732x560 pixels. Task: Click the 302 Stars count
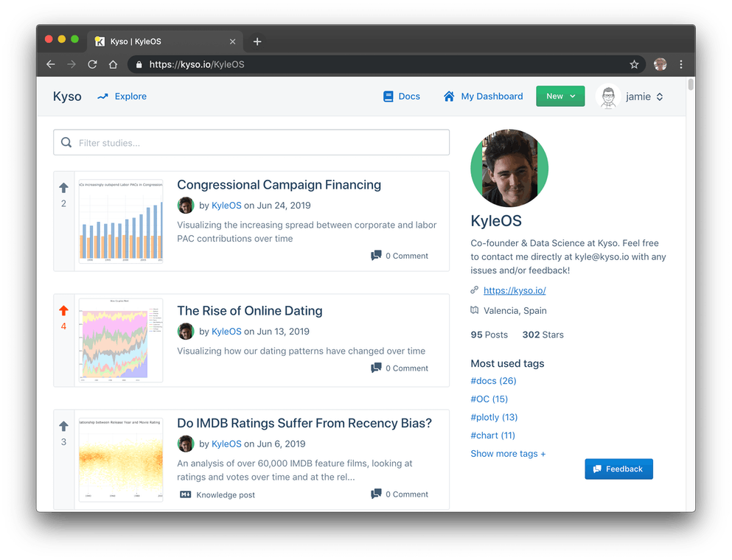coord(543,335)
